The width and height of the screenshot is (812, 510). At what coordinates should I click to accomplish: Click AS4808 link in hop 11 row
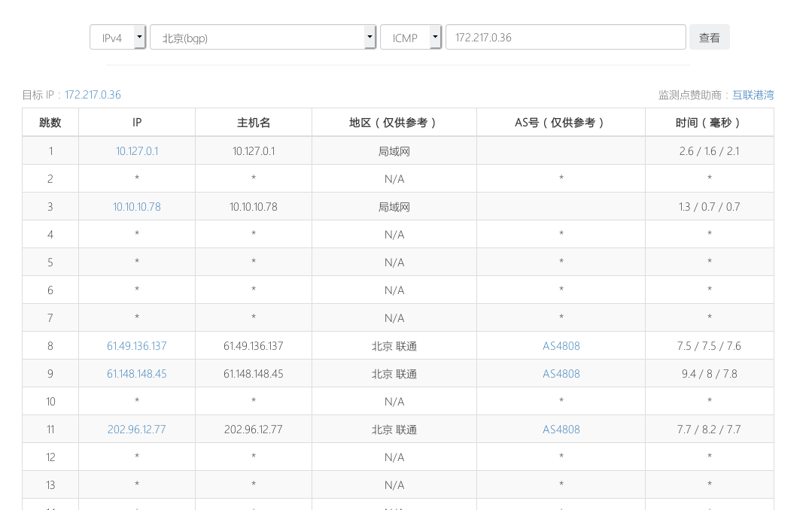pyautogui.click(x=561, y=430)
